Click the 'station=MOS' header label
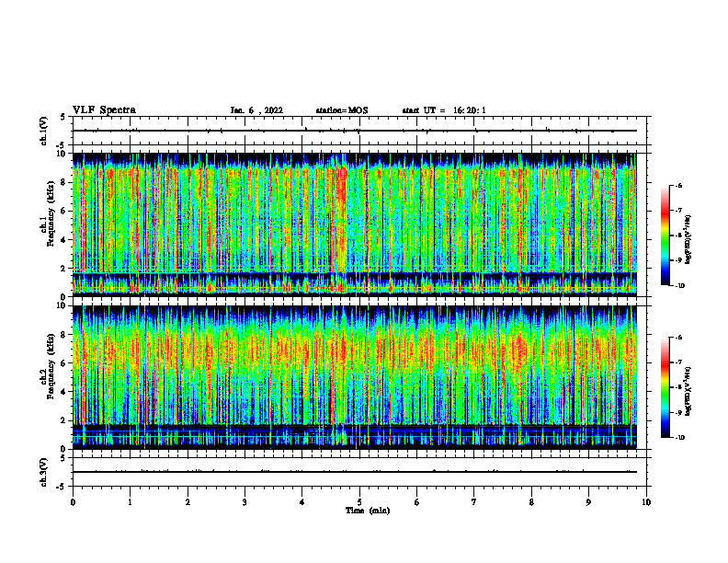Viewport: 728px width, 563px height. [x=342, y=110]
